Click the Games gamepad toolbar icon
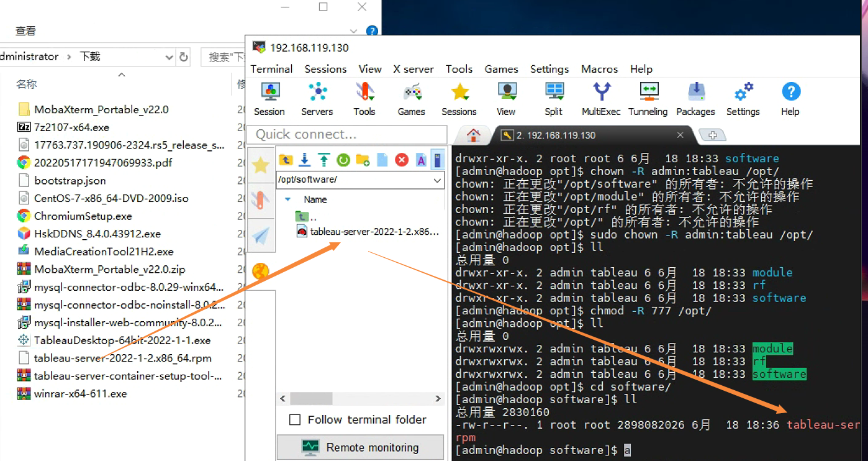The width and height of the screenshot is (868, 461). click(x=412, y=99)
